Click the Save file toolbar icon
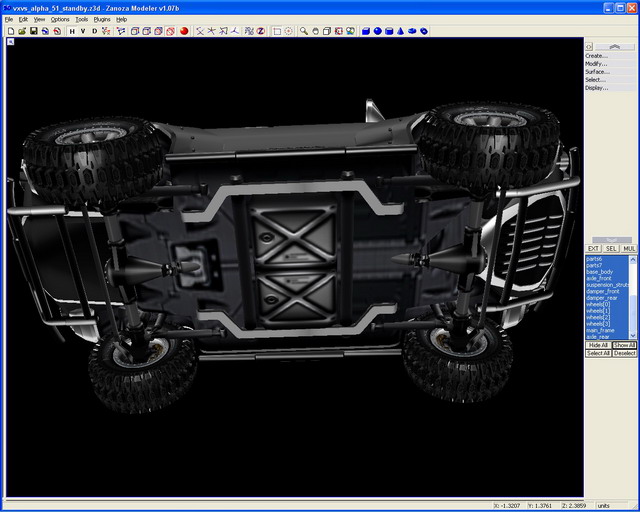 [33, 31]
